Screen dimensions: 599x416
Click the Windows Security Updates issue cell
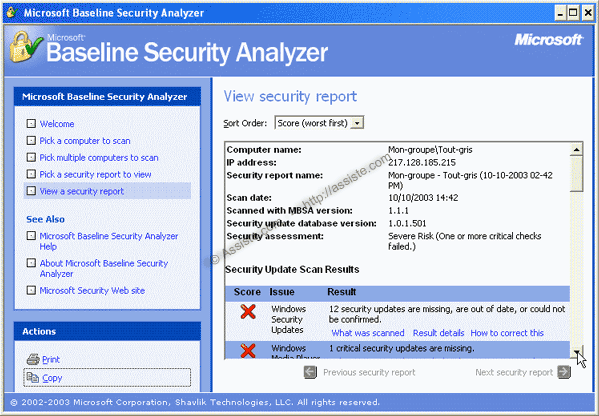point(288,319)
